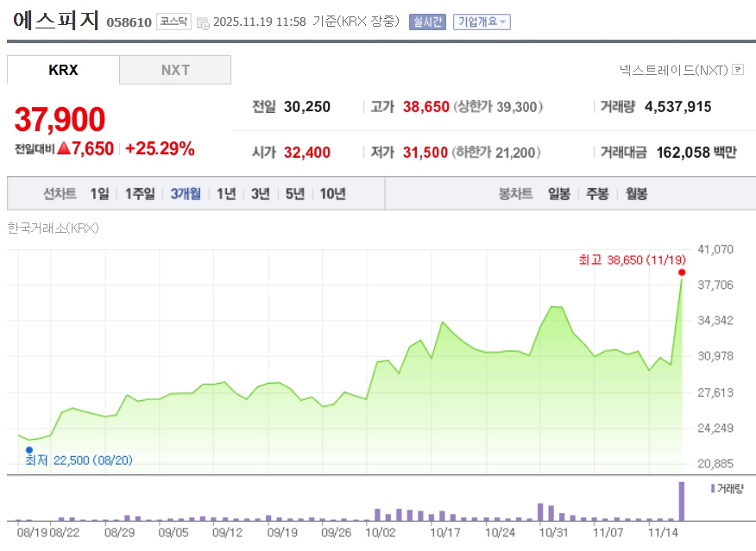The width and height of the screenshot is (756, 551).
Task: Click the 코스닥 market badge
Action: coord(173,22)
